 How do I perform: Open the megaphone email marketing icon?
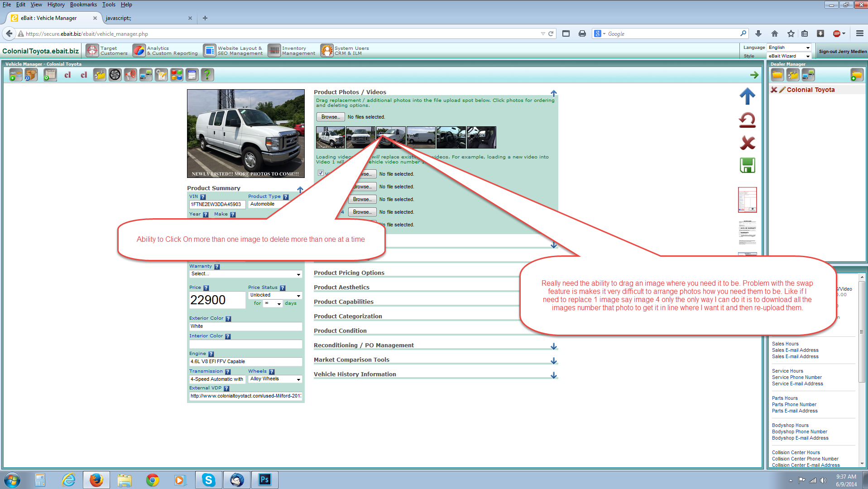pos(130,75)
